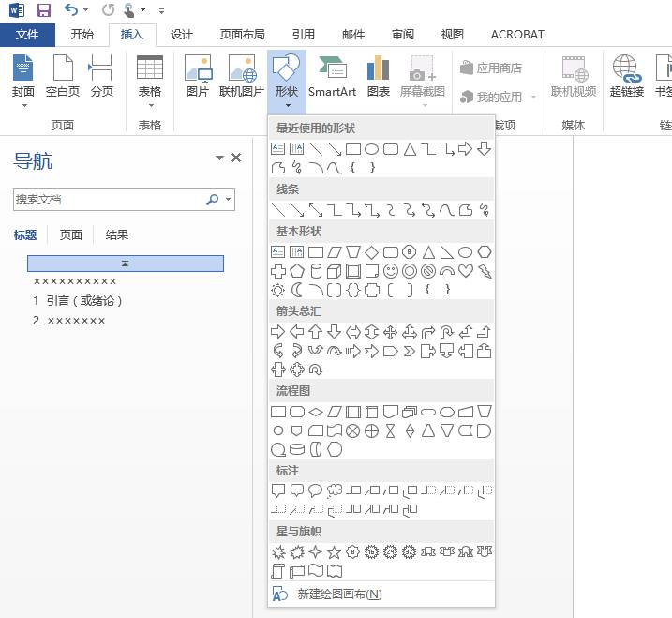Select heading ×××××××××× in navigation list

[x=75, y=281]
